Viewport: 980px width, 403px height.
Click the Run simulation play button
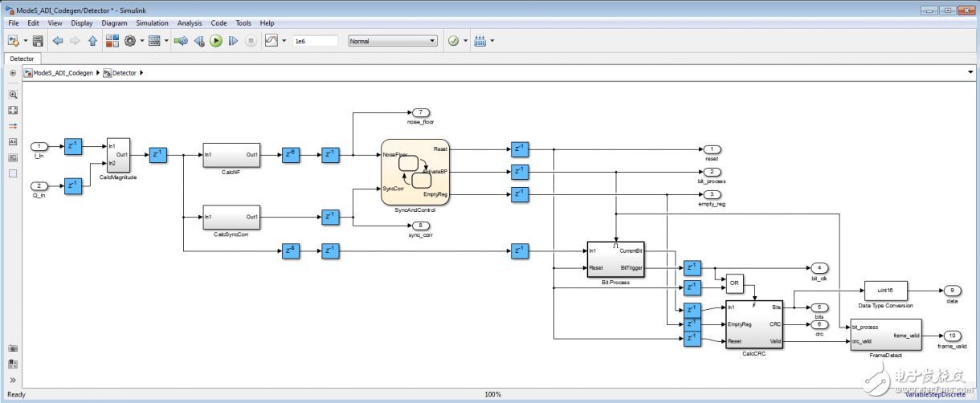[x=216, y=41]
